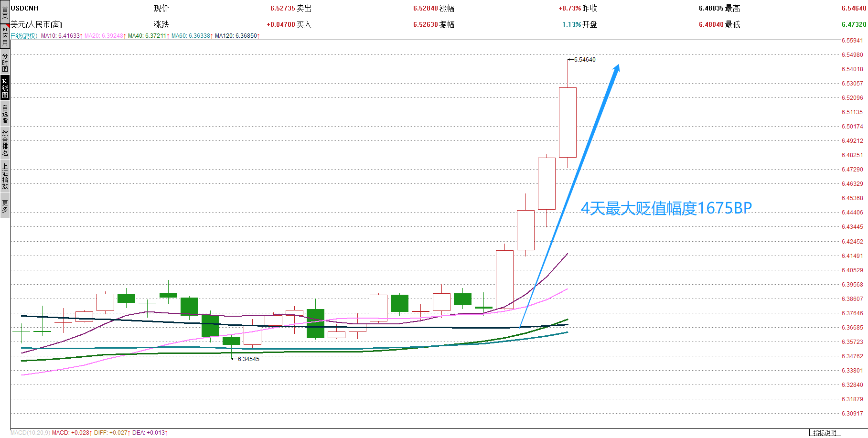The image size is (868, 438).
Task: Click the pink MA20 indicator label
Action: coord(105,36)
